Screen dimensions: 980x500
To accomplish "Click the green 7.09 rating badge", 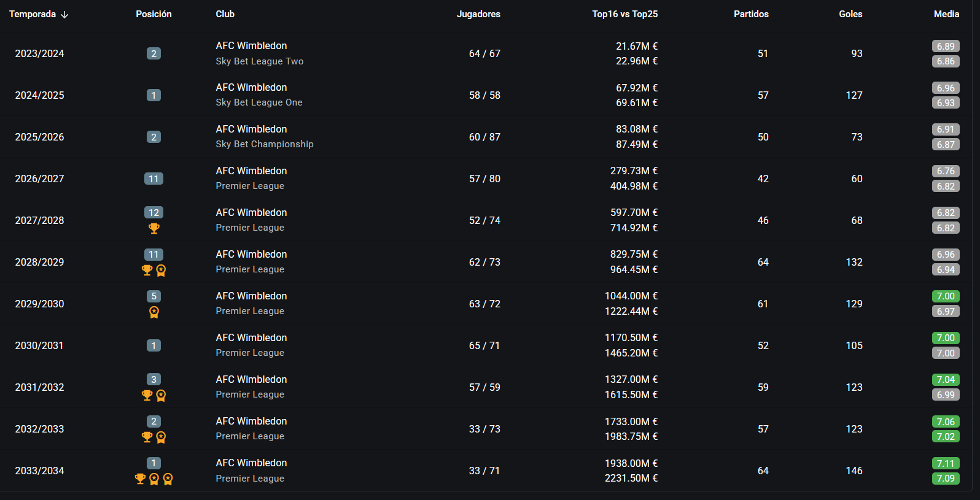I will coord(946,479).
